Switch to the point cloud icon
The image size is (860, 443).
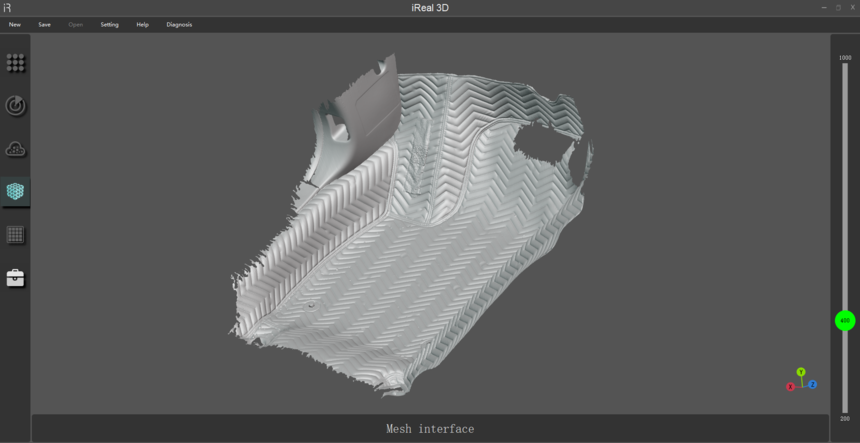click(15, 149)
